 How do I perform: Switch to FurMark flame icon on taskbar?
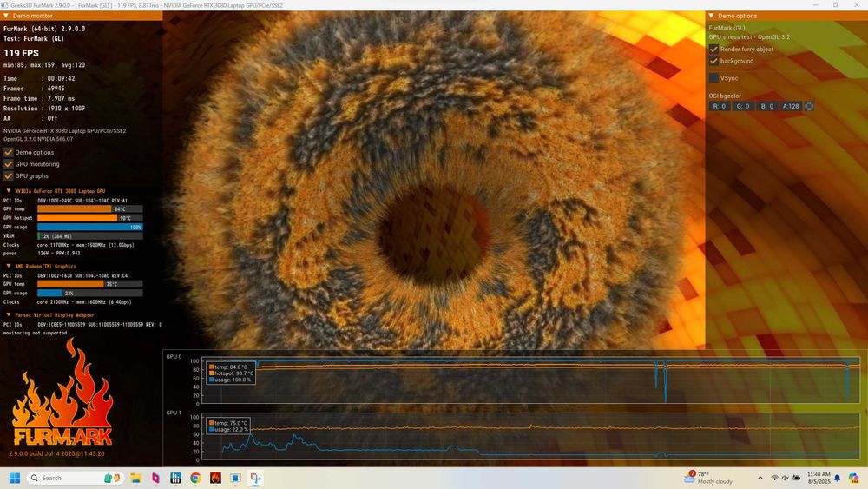click(x=215, y=478)
